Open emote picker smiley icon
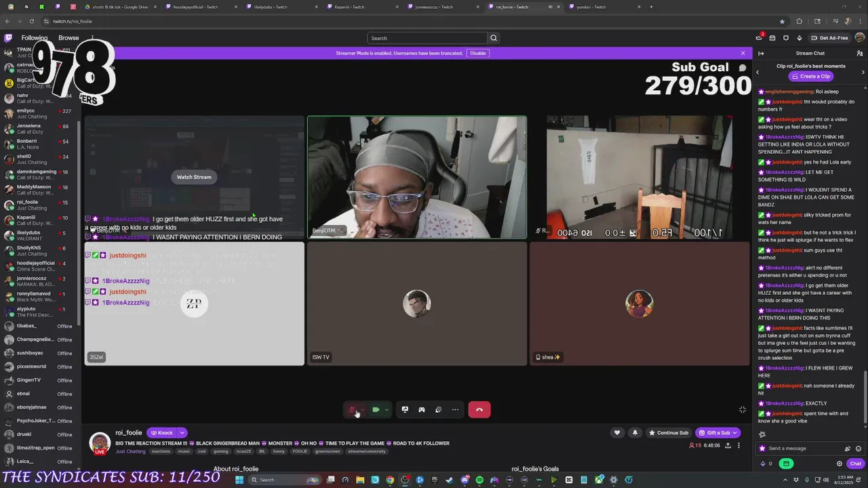868x488 pixels. click(x=859, y=448)
